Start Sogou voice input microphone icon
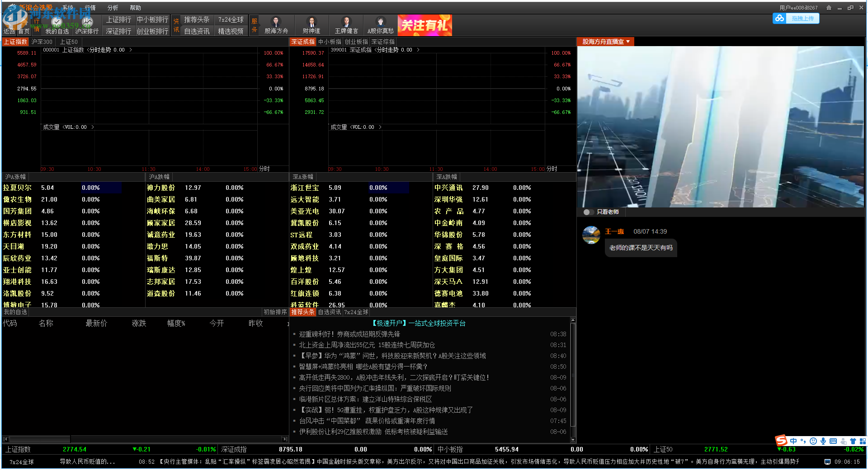The width and height of the screenshot is (868, 470). [x=823, y=441]
